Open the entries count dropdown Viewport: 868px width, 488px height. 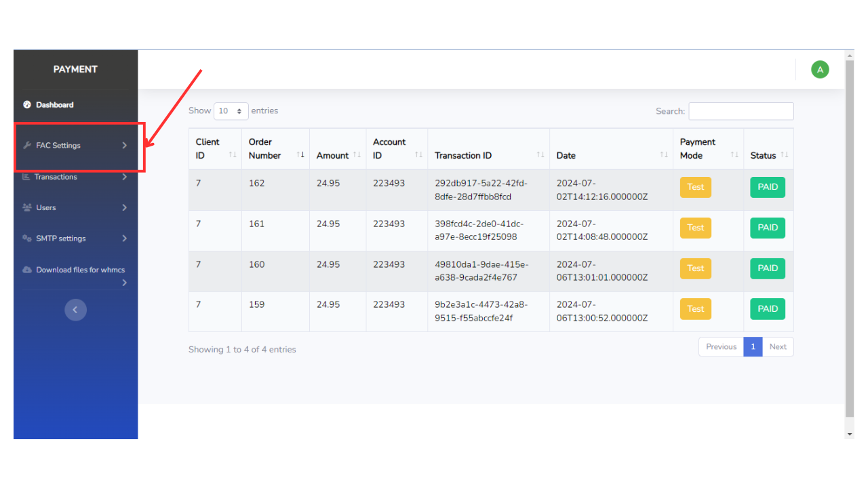pos(231,111)
